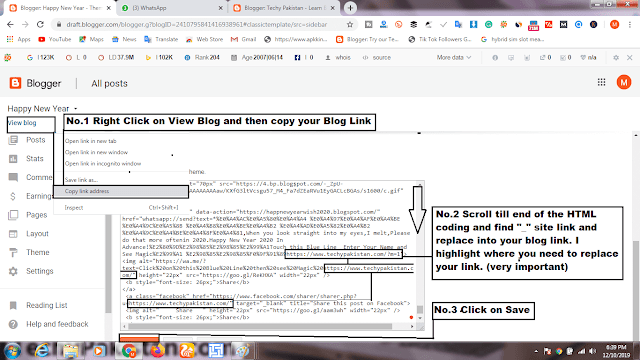Open the Gmail bookmark

tap(244, 40)
